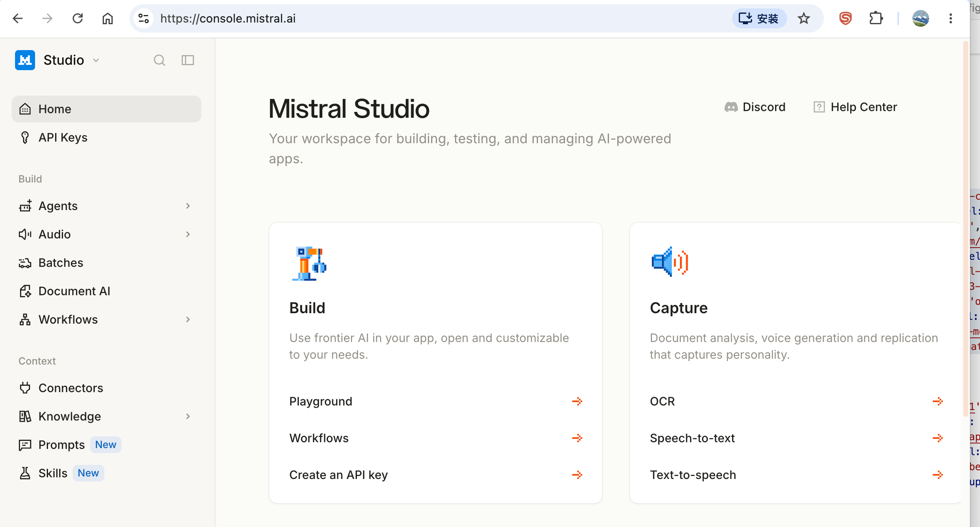Expand the Audio submenu chevron
This screenshot has height=527, width=980.
tap(188, 234)
